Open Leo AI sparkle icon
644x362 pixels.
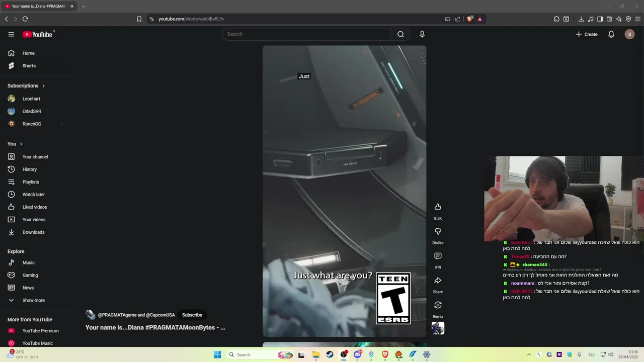[x=619, y=19]
